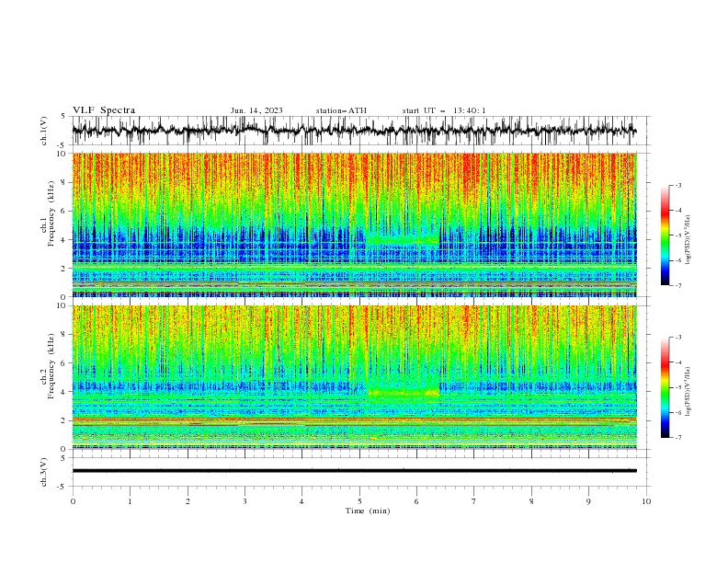Click time axis tick label 6

pyautogui.click(x=416, y=501)
